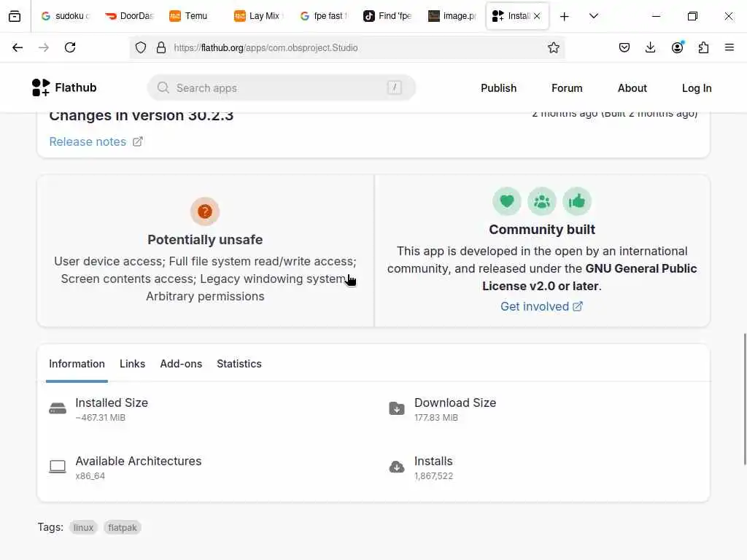Viewport: 747px width, 560px height.
Task: Switch to the DoorDash tab
Action: tap(130, 16)
